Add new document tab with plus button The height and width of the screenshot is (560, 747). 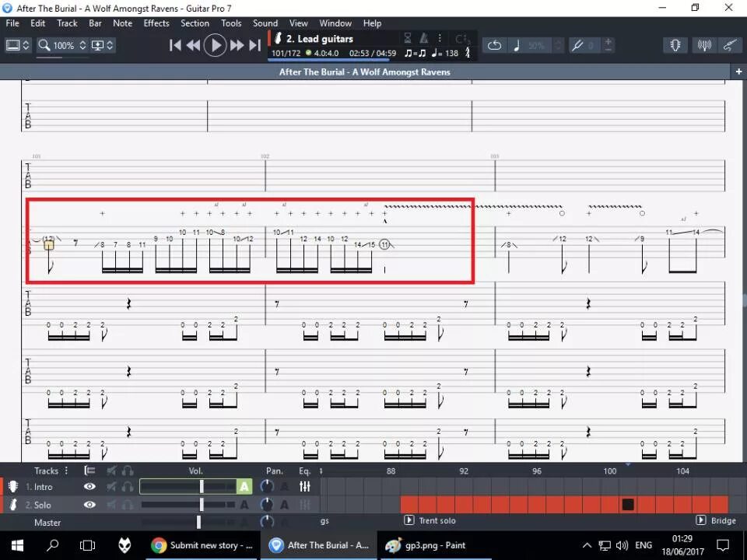tap(738, 72)
